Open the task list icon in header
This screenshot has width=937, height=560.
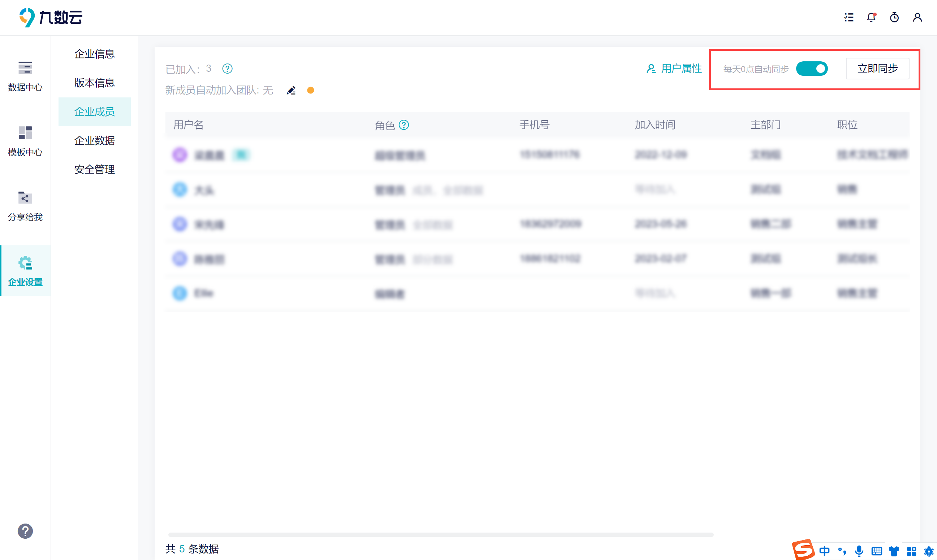tap(849, 17)
